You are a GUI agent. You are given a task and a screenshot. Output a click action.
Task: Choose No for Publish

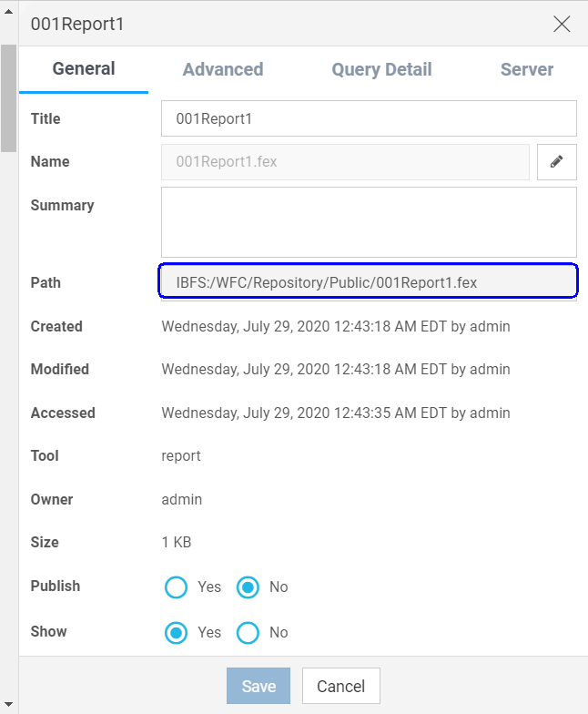coord(248,587)
